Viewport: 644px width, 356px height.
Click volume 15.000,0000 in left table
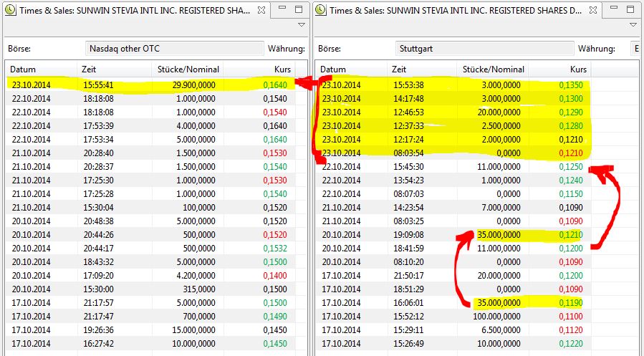click(x=193, y=329)
